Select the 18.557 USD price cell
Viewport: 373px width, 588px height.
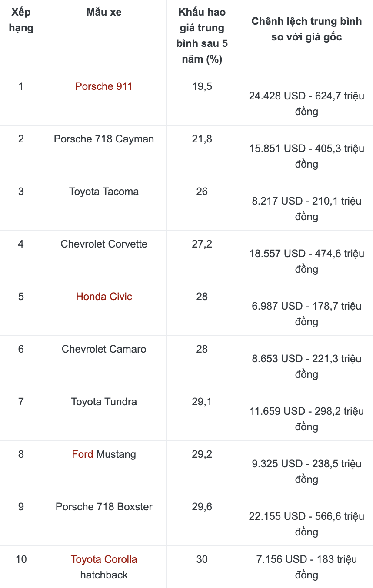click(x=306, y=261)
